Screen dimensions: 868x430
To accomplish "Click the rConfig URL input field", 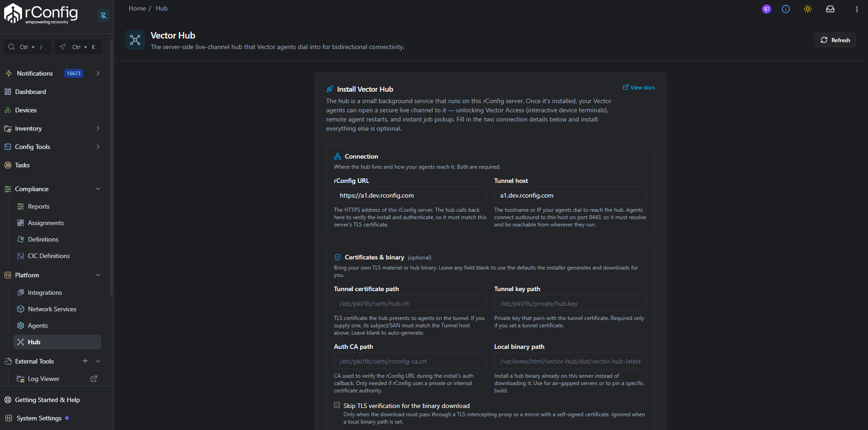I will 410,195.
